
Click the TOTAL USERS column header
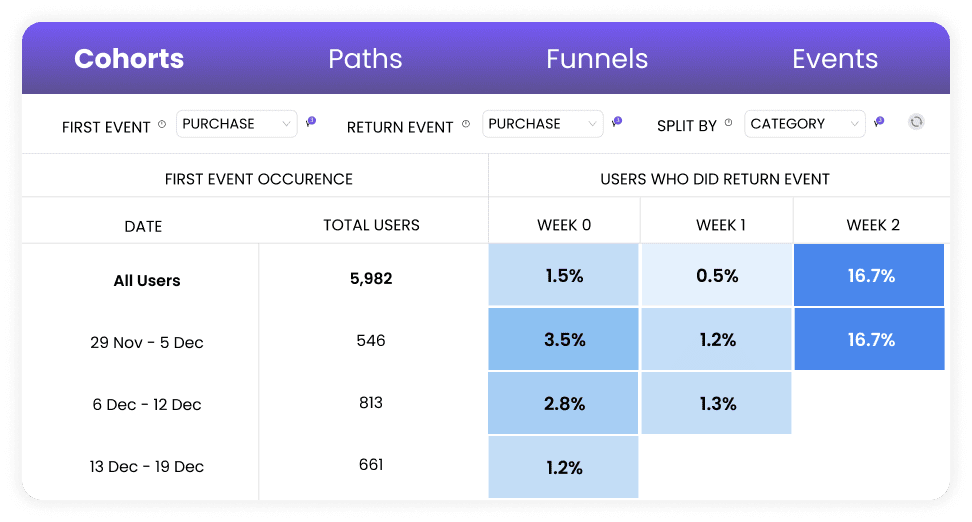point(371,225)
